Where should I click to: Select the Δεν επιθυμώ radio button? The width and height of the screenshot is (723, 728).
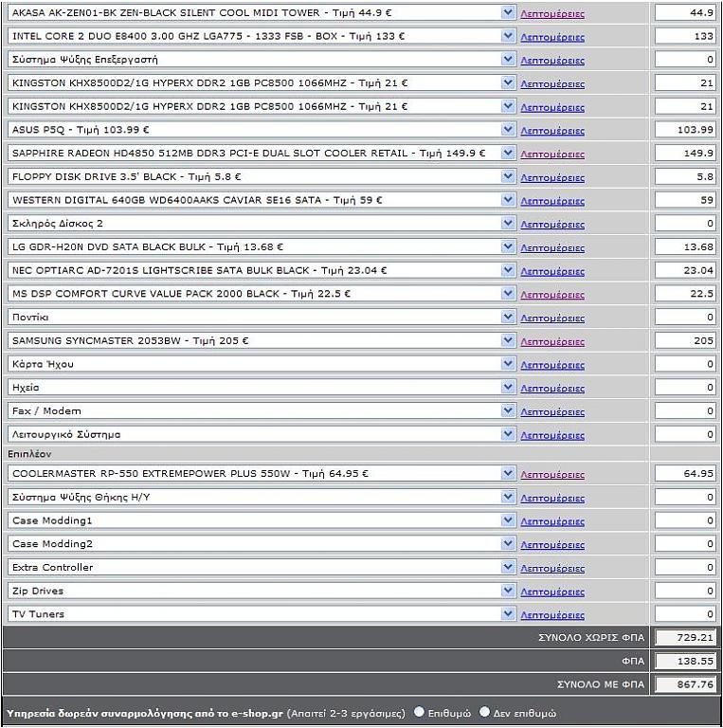point(484,712)
